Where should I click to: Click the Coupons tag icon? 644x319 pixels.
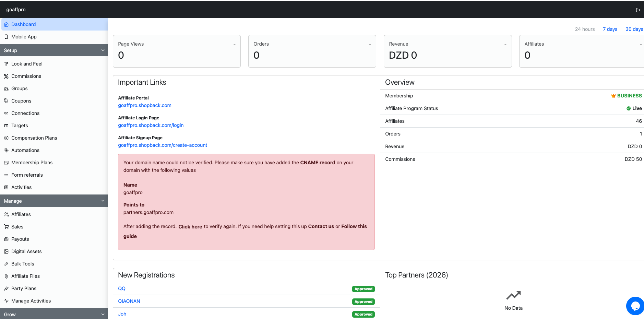[6, 101]
